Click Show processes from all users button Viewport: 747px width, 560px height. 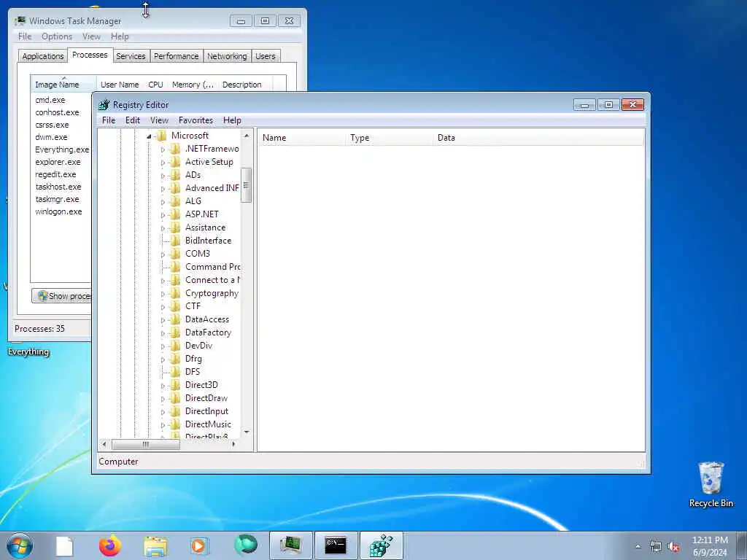click(62, 296)
